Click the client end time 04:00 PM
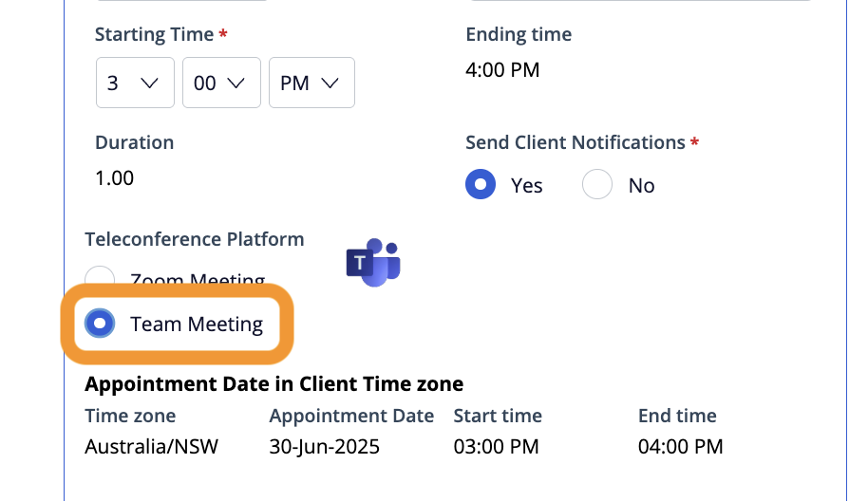 click(x=681, y=446)
